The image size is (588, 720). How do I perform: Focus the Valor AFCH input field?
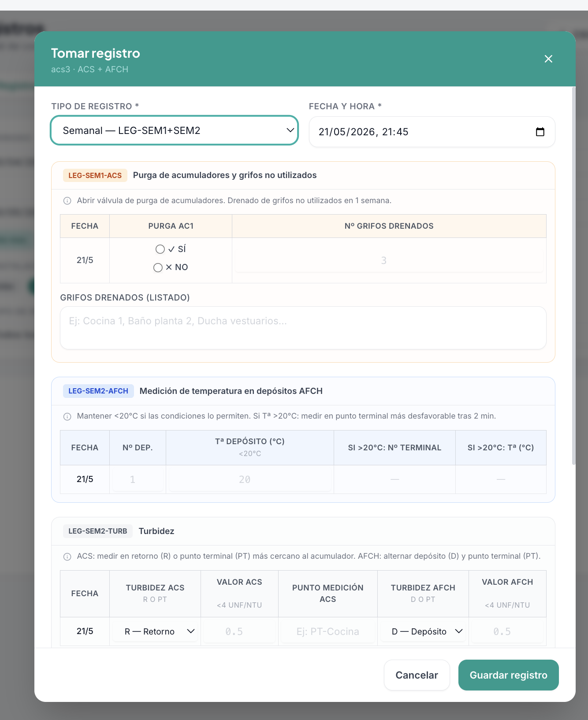507,631
